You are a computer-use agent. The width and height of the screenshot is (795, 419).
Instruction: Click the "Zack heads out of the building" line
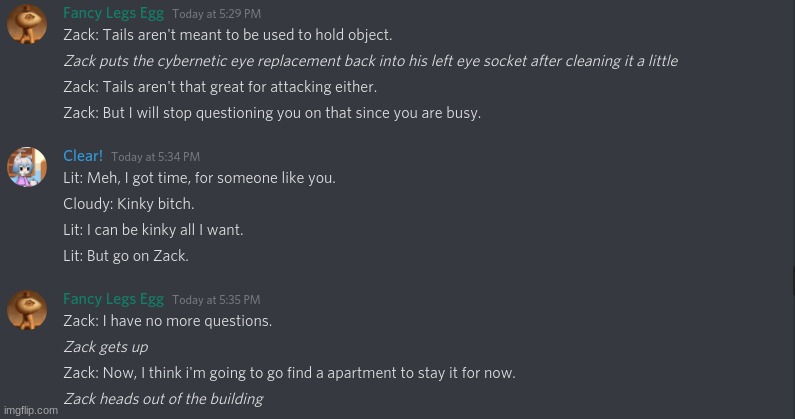[163, 399]
